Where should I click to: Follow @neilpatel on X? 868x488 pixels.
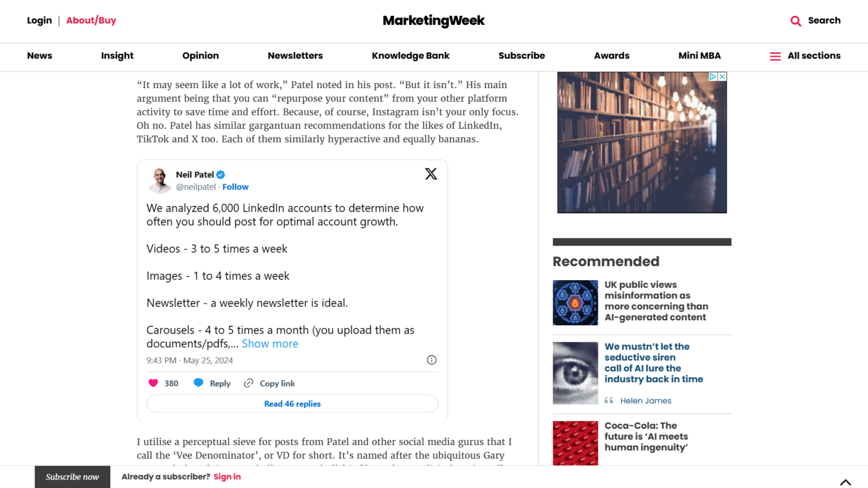pos(236,187)
